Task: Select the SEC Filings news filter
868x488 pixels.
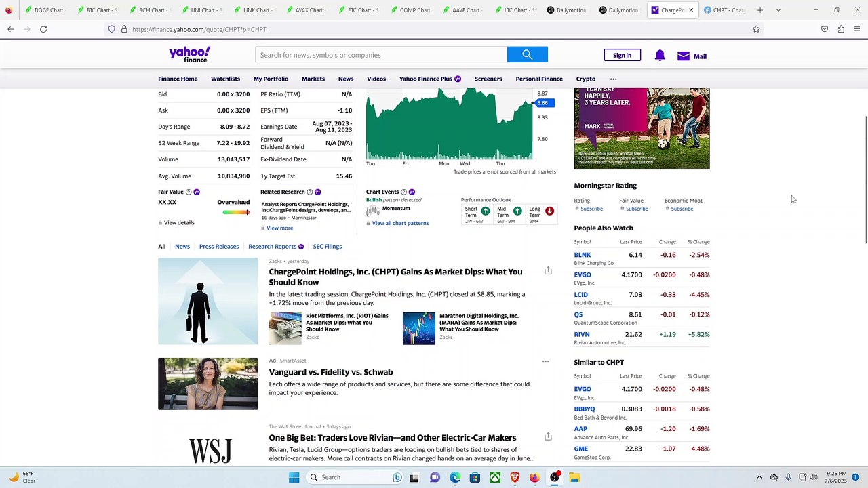Action: pyautogui.click(x=328, y=247)
